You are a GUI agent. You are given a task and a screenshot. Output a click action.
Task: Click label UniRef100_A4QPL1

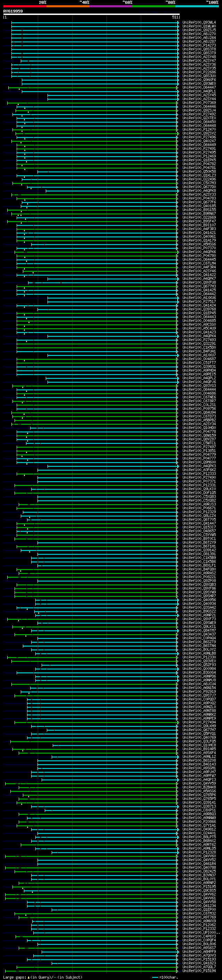[x=199, y=91]
